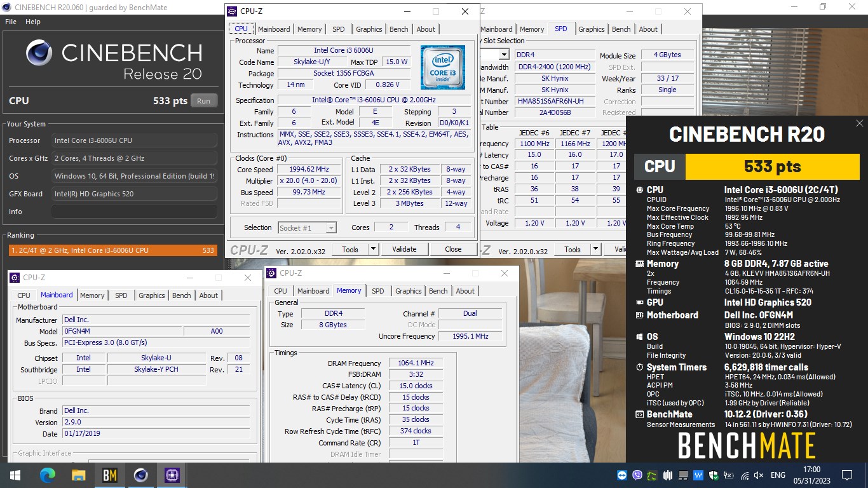Open TeamViewer from the system tray
This screenshot has height=488, width=868.
pos(622,475)
